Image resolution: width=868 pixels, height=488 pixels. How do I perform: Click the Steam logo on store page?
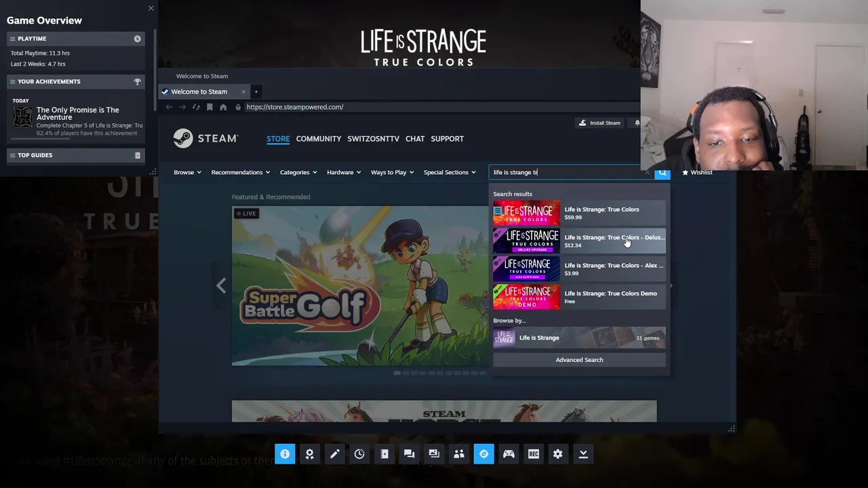click(x=205, y=138)
